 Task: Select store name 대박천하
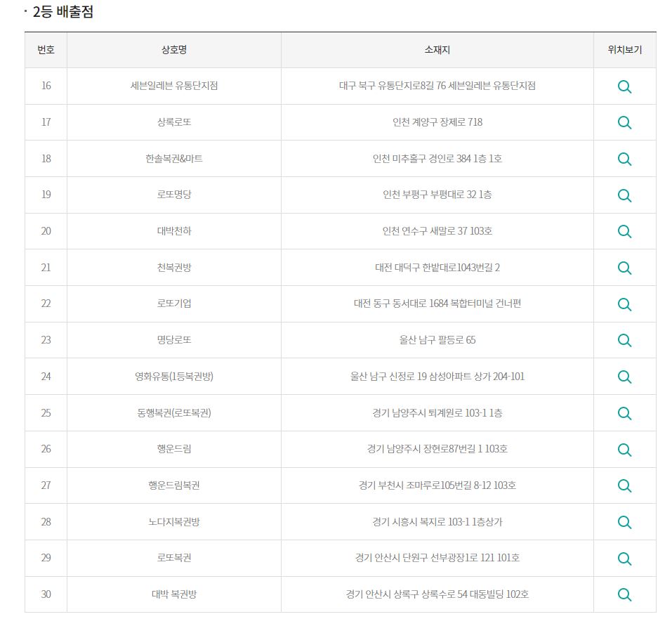click(174, 231)
